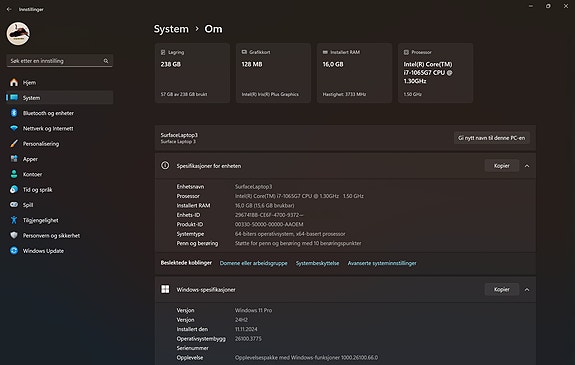Open Domene eller arbeidsgruppe link
This screenshot has height=365, width=575.
pos(253,263)
